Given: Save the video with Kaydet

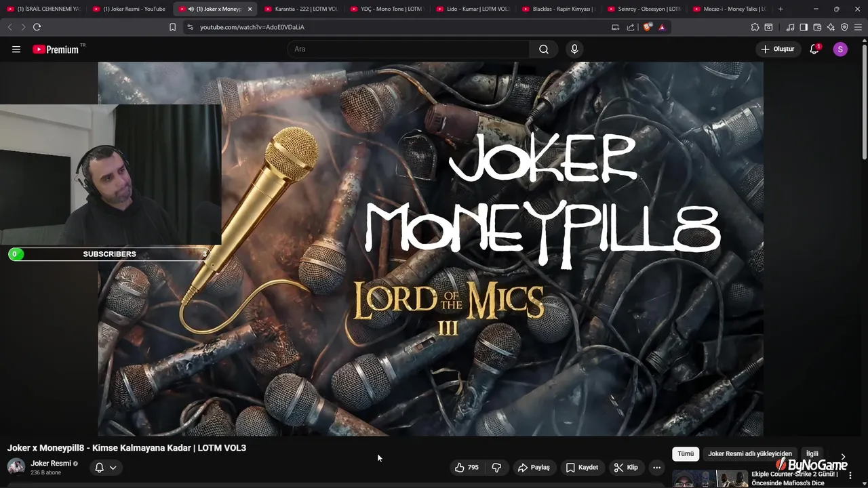Looking at the screenshot, I should pos(582,467).
